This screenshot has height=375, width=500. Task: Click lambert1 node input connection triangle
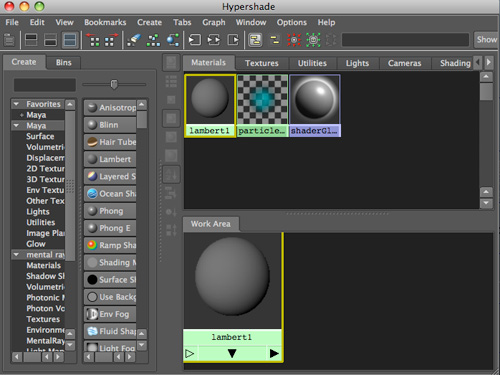coord(189,353)
